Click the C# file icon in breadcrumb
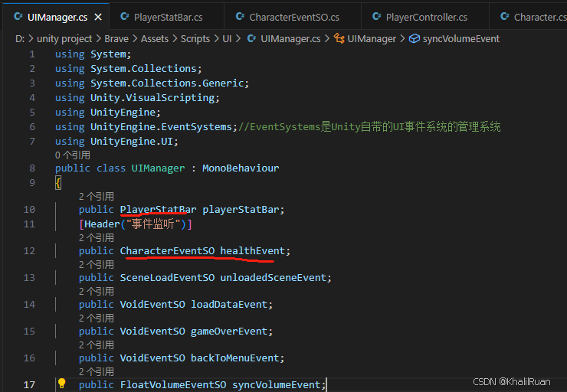The width and height of the screenshot is (567, 392). (251, 38)
